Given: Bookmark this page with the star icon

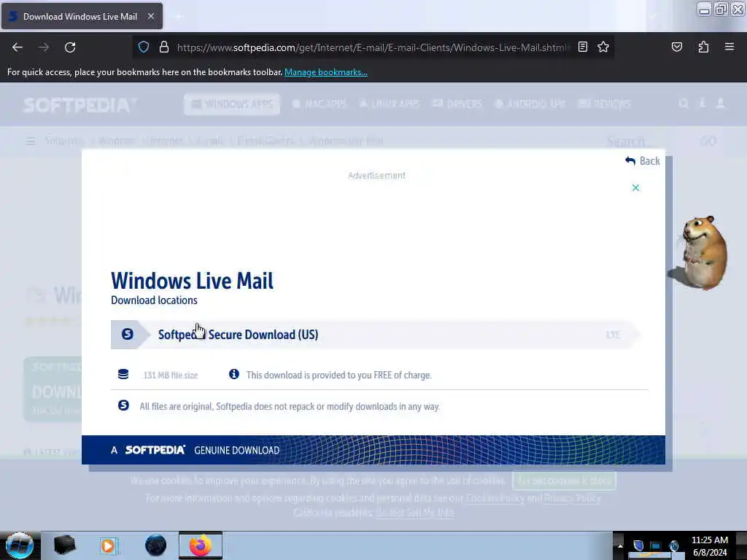Looking at the screenshot, I should tap(603, 47).
